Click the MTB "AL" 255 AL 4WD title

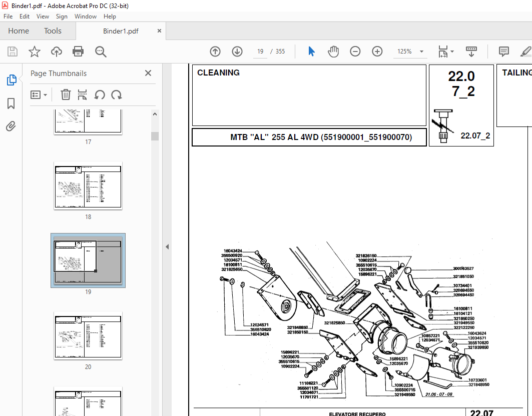pyautogui.click(x=321, y=137)
